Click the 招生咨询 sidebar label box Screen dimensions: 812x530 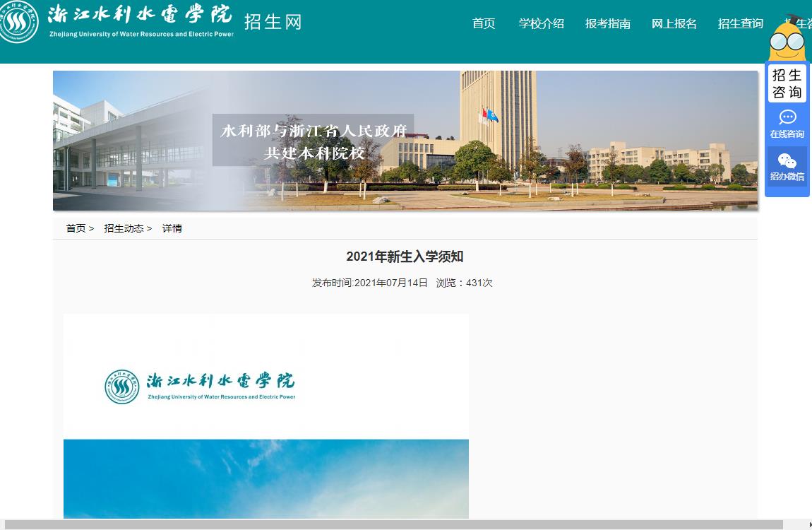[787, 83]
